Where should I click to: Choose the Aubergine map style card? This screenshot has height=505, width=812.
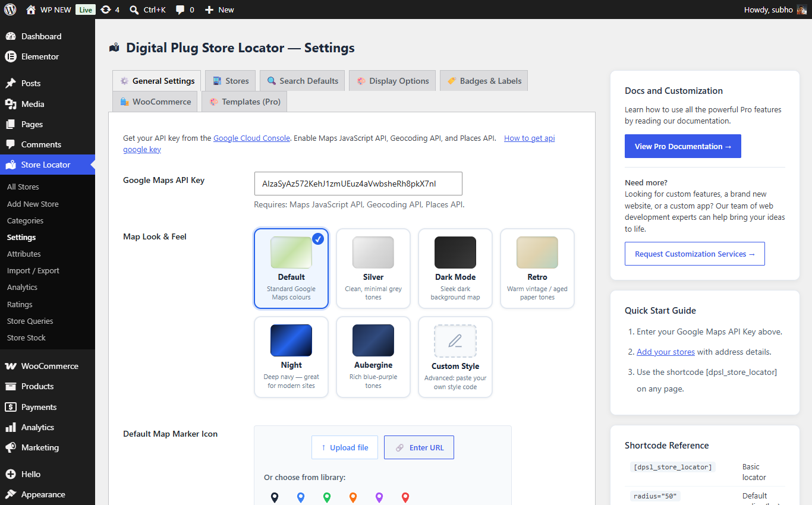pos(373,357)
